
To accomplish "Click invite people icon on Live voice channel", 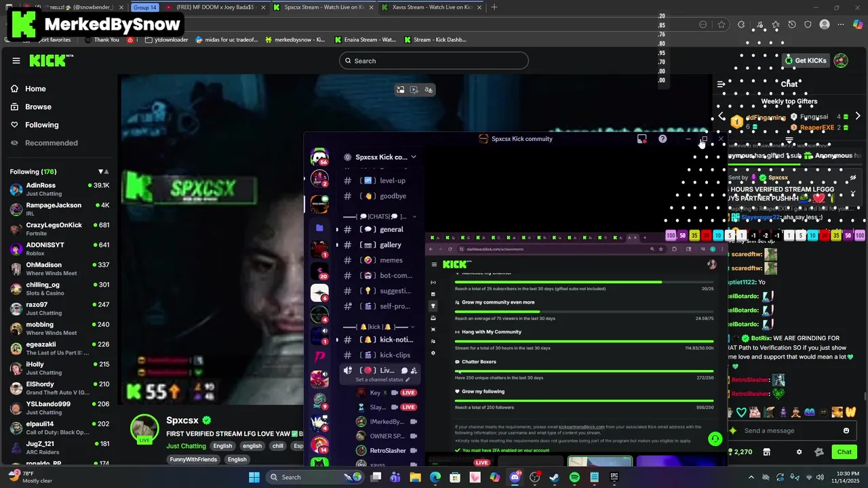I will point(414,371).
